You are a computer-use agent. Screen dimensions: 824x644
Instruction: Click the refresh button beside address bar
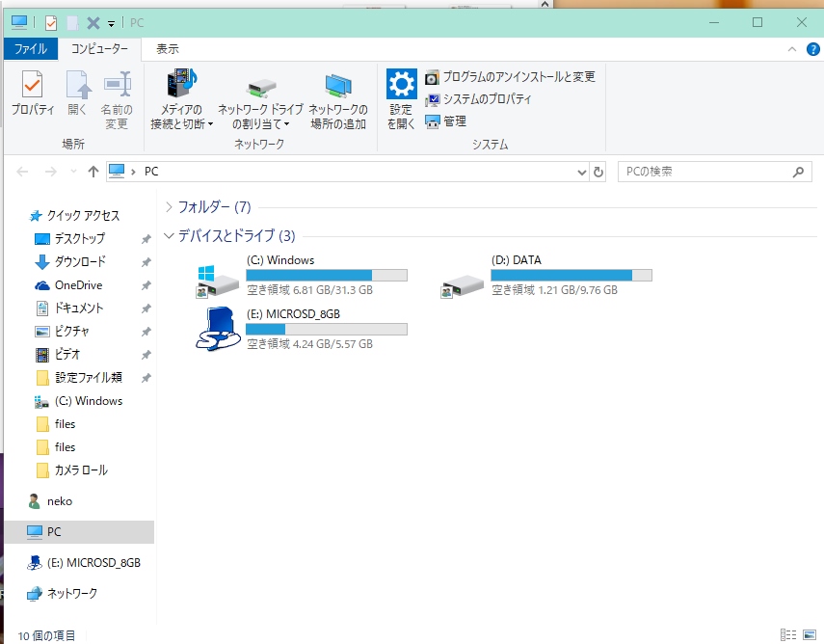tap(598, 172)
